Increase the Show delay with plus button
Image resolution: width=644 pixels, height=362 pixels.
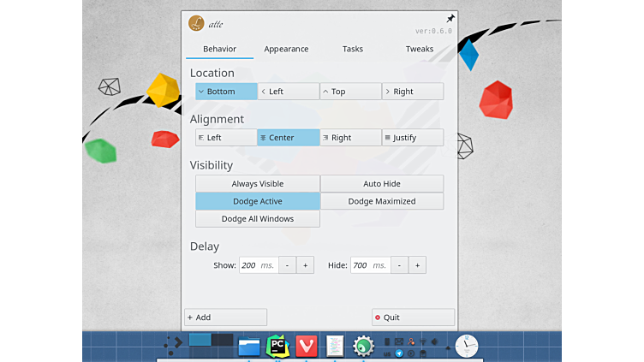(x=306, y=265)
